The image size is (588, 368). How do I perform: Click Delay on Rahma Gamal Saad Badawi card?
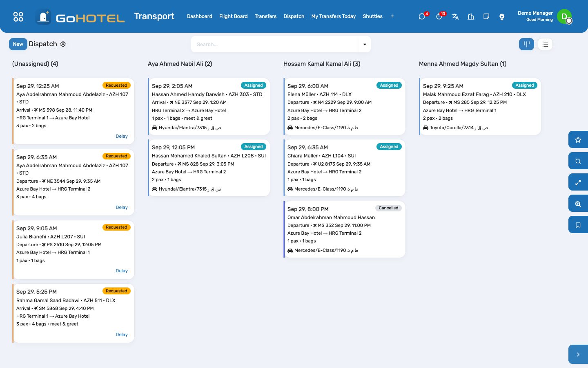pos(122,334)
